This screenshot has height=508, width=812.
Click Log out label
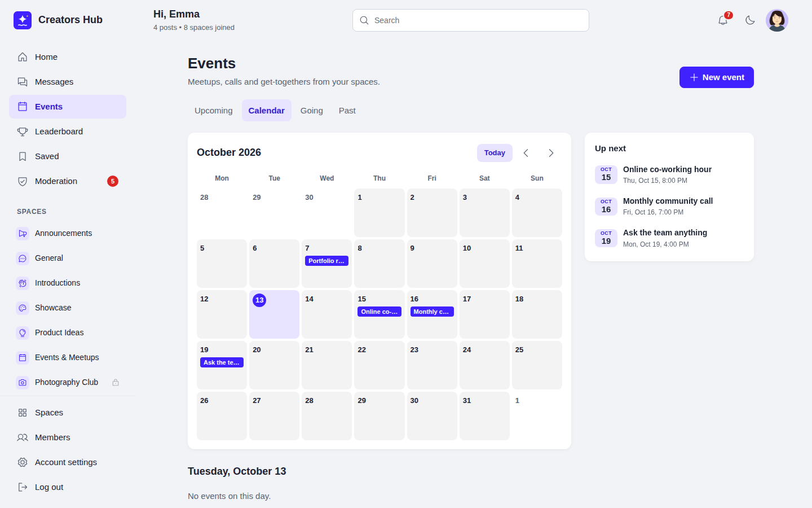[49, 487]
